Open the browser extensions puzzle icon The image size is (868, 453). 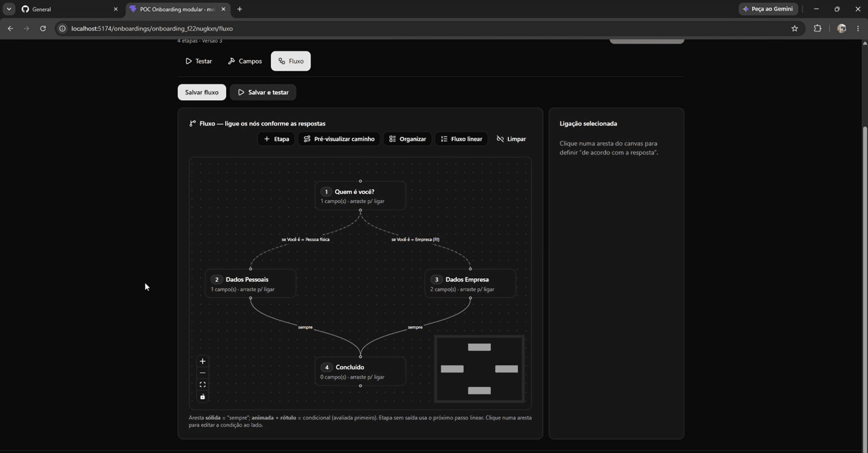pos(817,28)
